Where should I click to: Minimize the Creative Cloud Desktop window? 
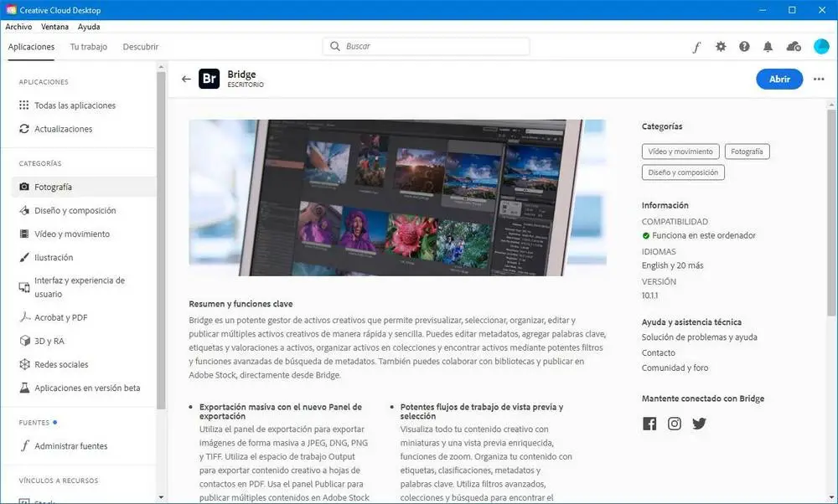[x=763, y=10]
